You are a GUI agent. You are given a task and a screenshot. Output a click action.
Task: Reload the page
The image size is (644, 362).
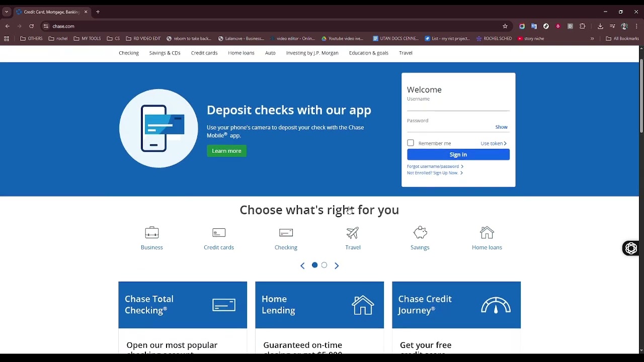(x=31, y=26)
